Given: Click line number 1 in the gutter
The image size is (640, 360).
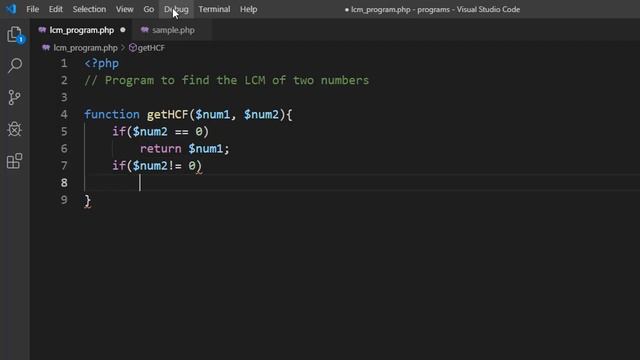Looking at the screenshot, I should 64,63.
